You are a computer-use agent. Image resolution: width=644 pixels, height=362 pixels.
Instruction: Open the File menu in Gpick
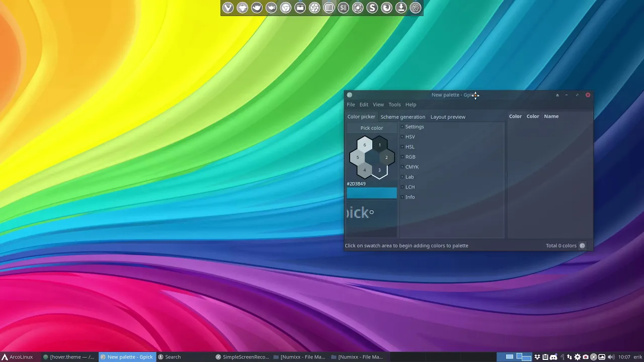tap(351, 105)
